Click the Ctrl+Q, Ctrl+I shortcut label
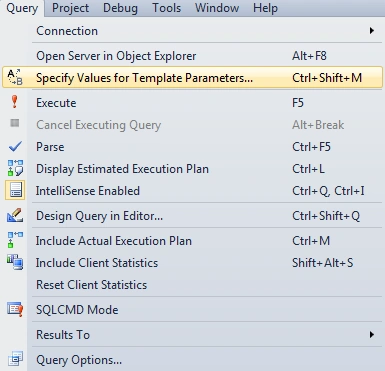Viewport: 385px width, 371px height. pyautogui.click(x=328, y=191)
